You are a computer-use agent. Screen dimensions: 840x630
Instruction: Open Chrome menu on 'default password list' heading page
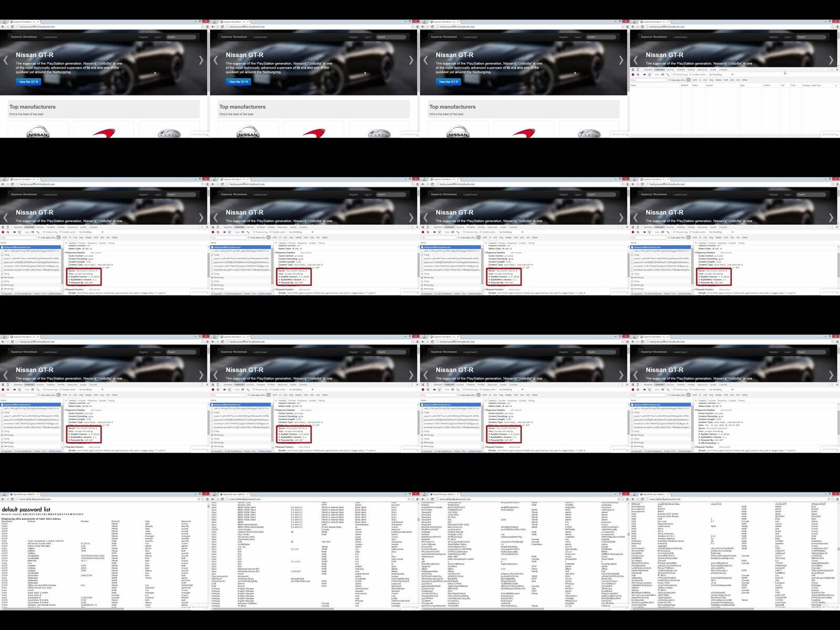point(207,499)
